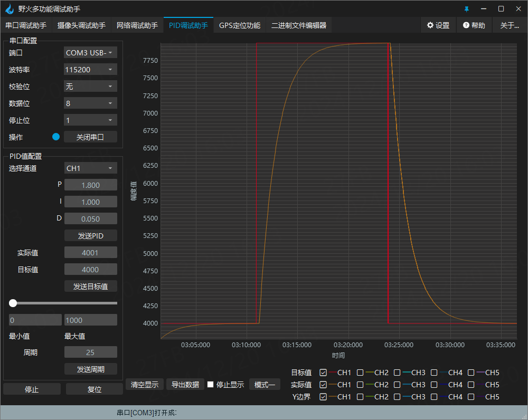
Task: Enable 实际值 CH4 checkbox
Action: click(434, 384)
